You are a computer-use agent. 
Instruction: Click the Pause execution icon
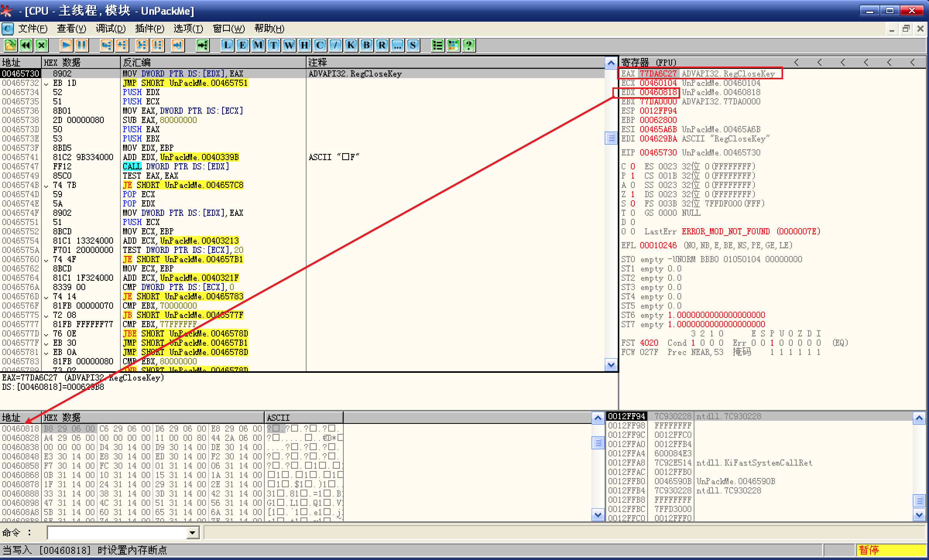[82, 45]
